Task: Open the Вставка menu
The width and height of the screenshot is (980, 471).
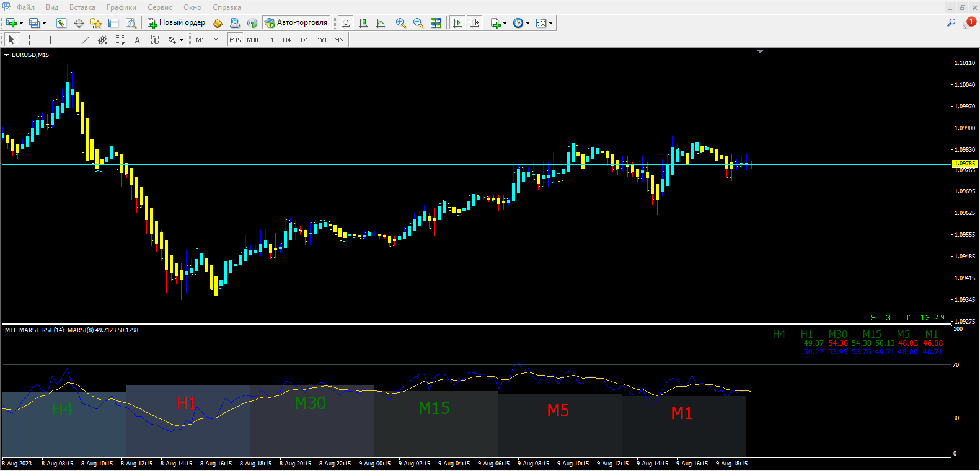Action: (82, 7)
